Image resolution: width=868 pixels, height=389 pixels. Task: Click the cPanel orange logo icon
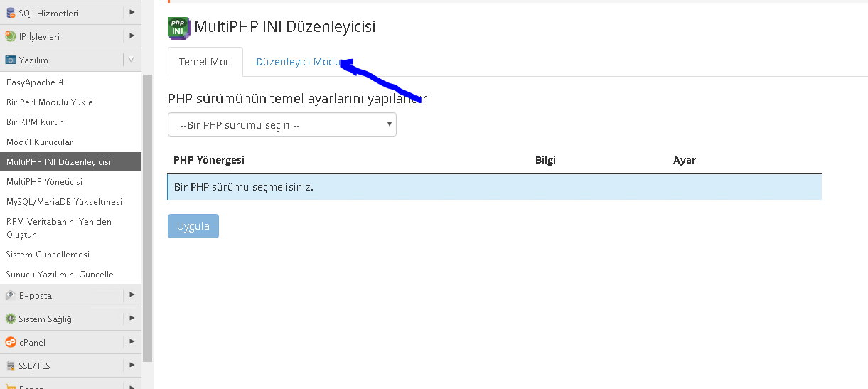tap(11, 342)
